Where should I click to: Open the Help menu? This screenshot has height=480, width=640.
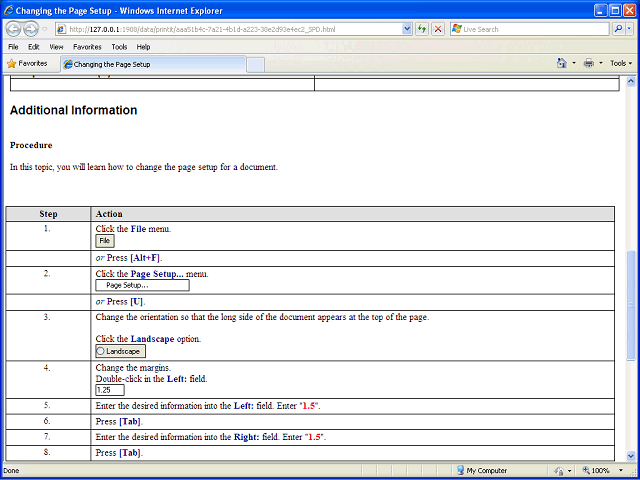click(x=143, y=47)
